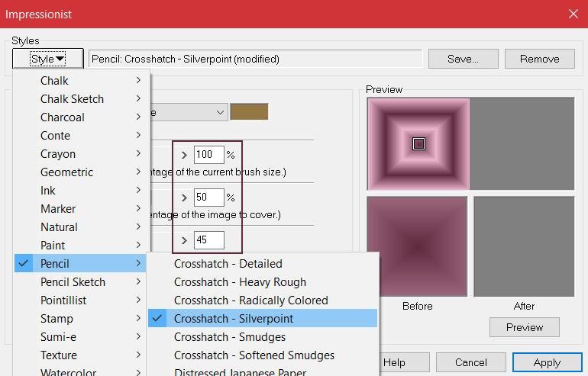Click the brush size 100 input field
This screenshot has width=588, height=376.
click(209, 155)
